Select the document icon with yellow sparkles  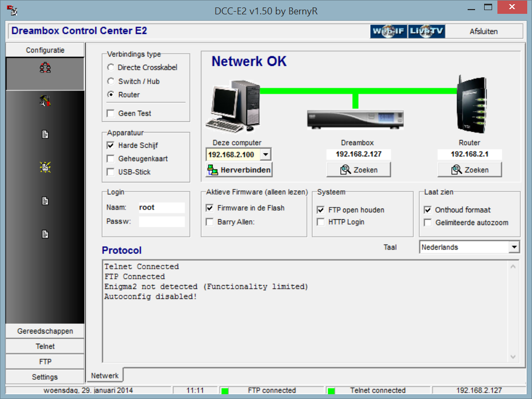coord(45,167)
